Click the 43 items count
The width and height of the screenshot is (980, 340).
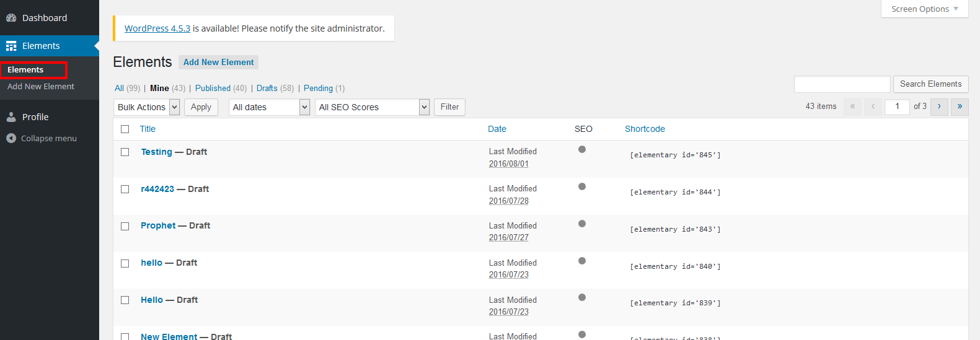tap(821, 107)
